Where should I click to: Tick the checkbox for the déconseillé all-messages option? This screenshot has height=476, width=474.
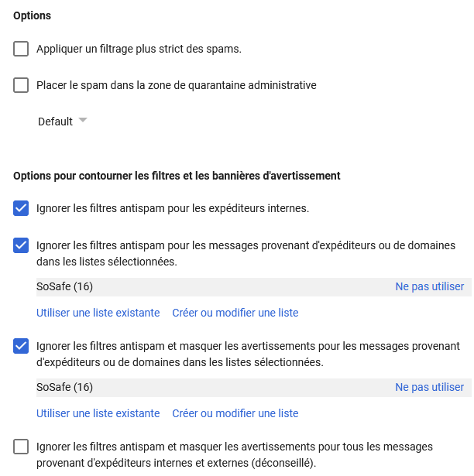tap(21, 447)
